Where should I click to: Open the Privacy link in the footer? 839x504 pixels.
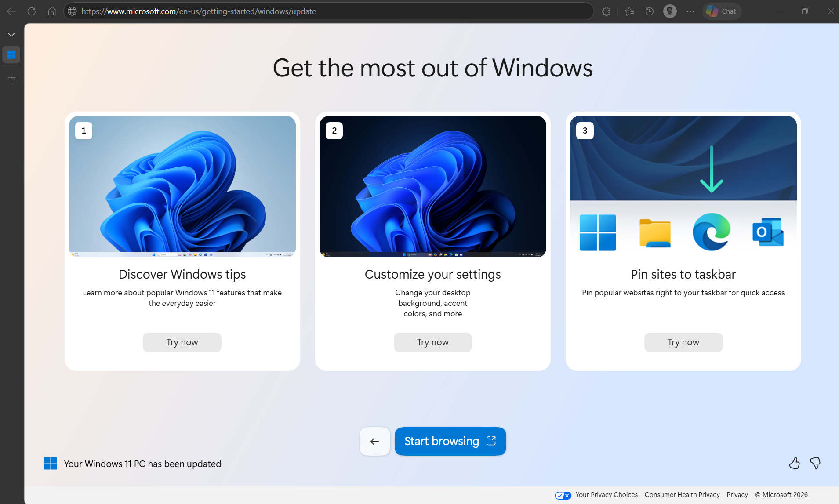click(x=737, y=494)
